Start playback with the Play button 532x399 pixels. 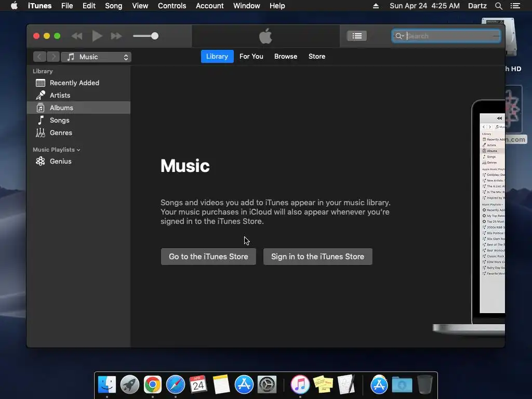[x=97, y=36]
